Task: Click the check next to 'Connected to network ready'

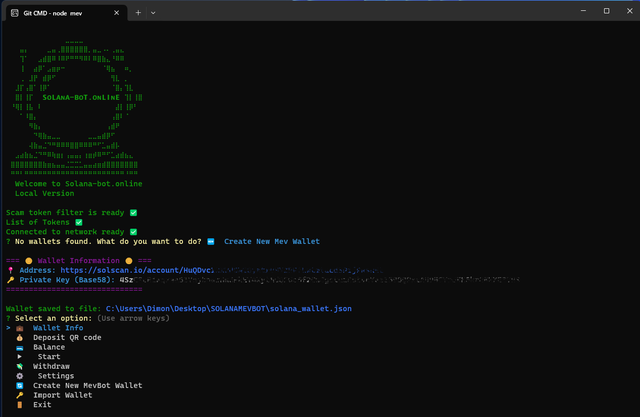Action: coord(133,232)
